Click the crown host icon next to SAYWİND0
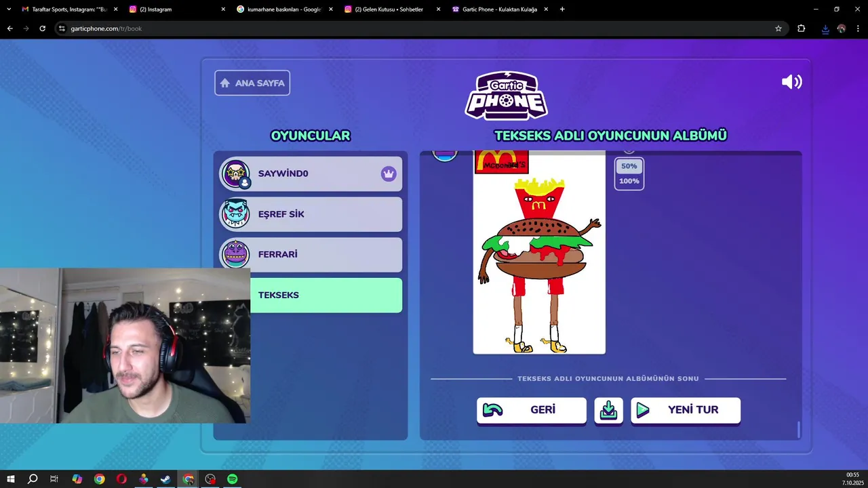 tap(388, 174)
